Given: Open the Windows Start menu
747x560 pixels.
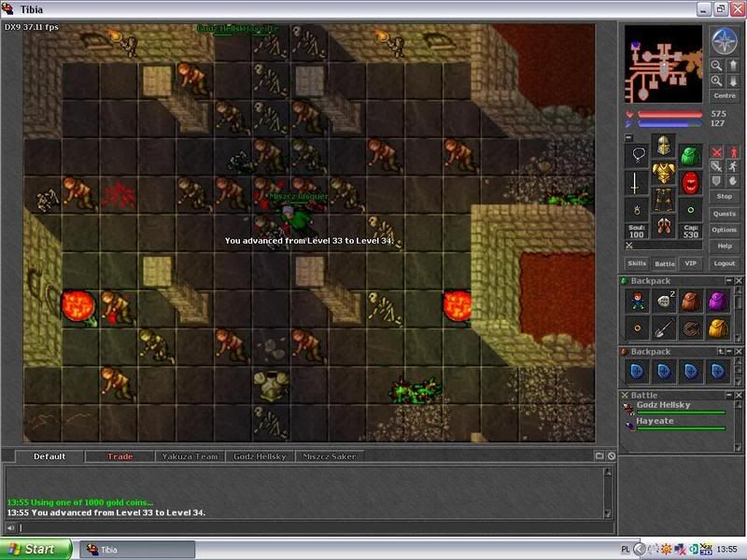Looking at the screenshot, I should point(35,549).
